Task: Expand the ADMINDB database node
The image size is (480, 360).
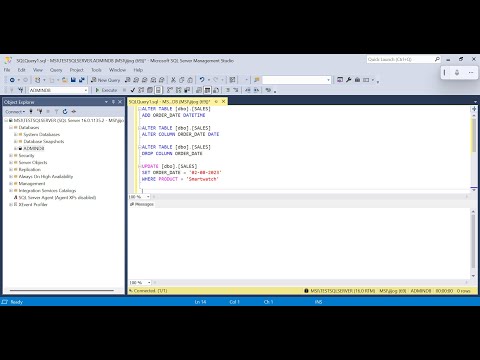Action: click(15, 148)
